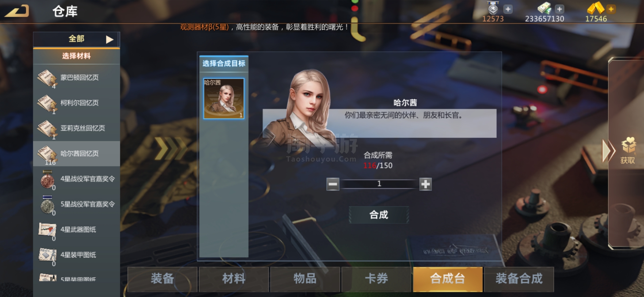The width and height of the screenshot is (644, 297).
Task: Click the 合成 button
Action: pos(379,215)
